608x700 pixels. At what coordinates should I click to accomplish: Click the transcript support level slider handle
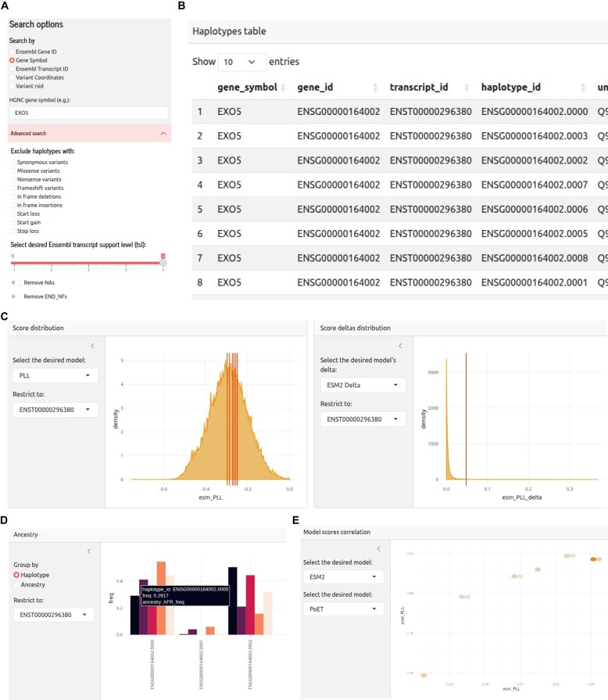click(x=163, y=262)
